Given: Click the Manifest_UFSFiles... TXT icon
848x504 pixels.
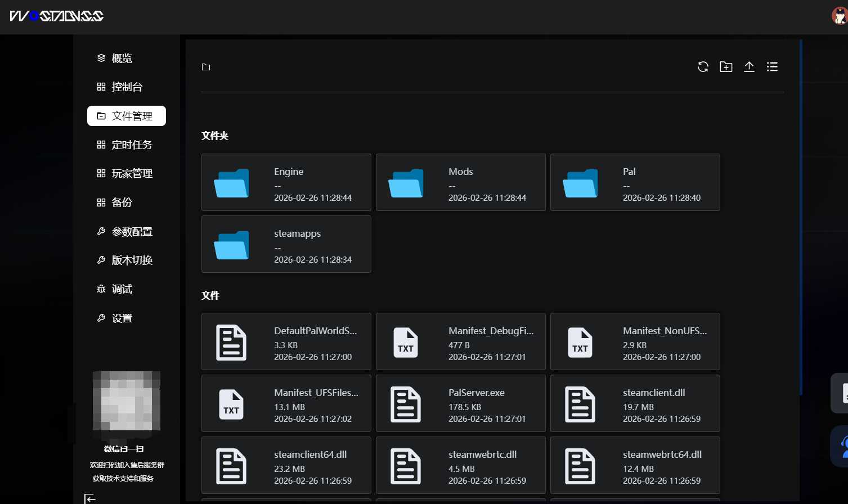Looking at the screenshot, I should 231,404.
